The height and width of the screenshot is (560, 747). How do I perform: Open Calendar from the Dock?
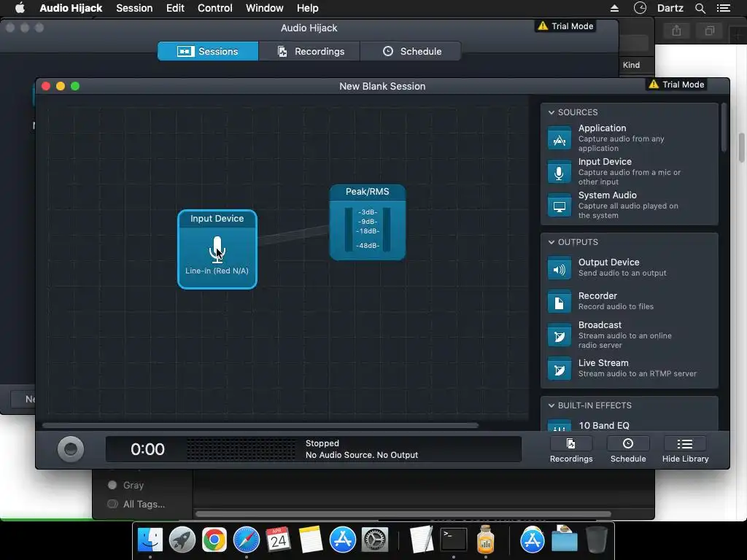point(278,540)
